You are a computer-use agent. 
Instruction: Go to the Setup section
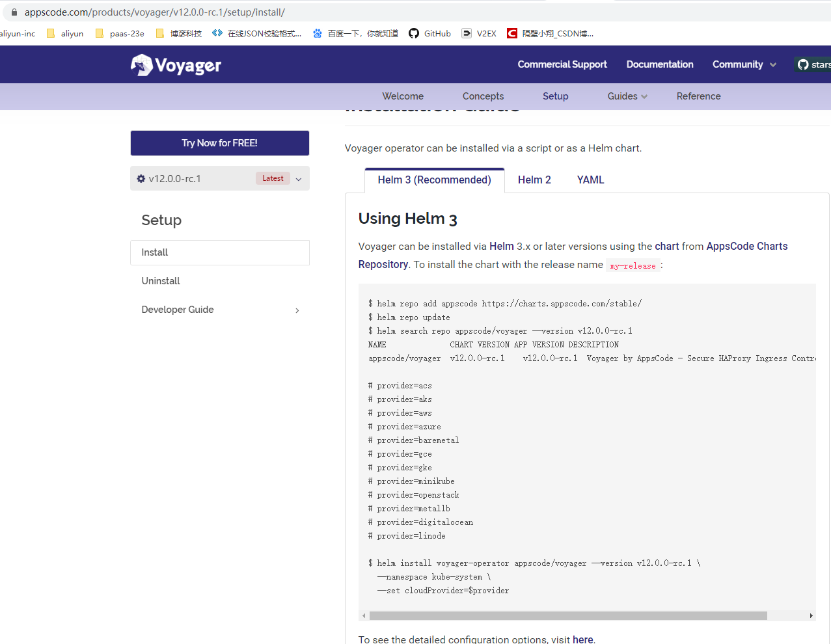[x=556, y=96]
